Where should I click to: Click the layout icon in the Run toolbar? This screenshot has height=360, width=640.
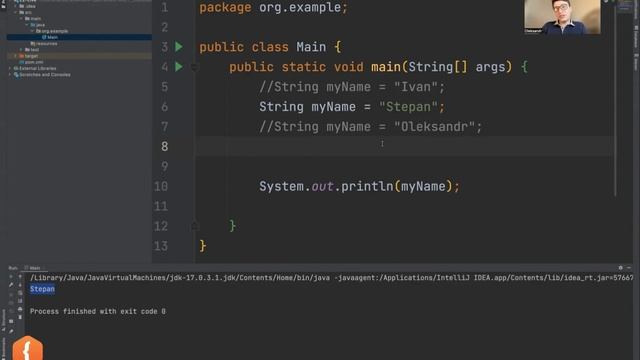pyautogui.click(x=11, y=322)
